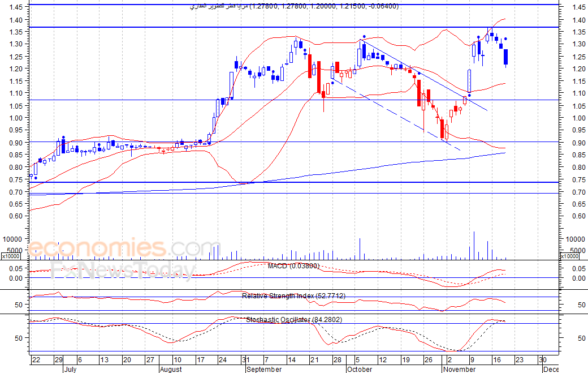
Task: Click the July month label
Action: (70, 369)
